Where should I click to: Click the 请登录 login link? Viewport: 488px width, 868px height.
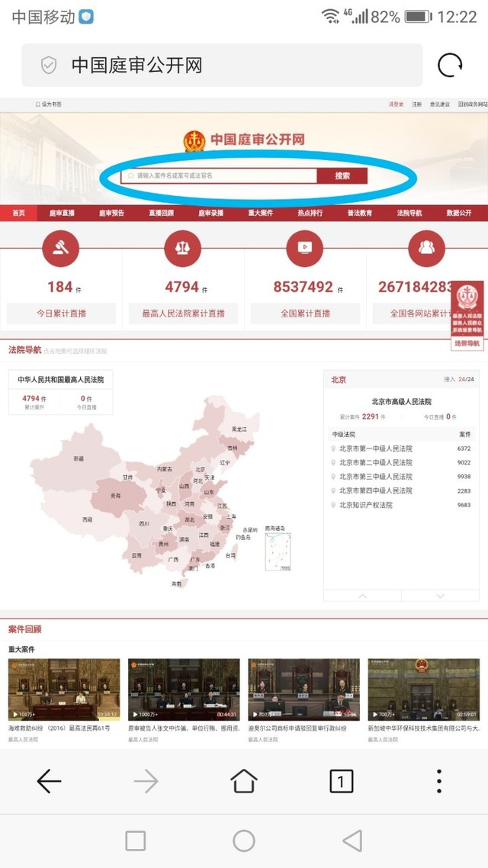(x=396, y=104)
